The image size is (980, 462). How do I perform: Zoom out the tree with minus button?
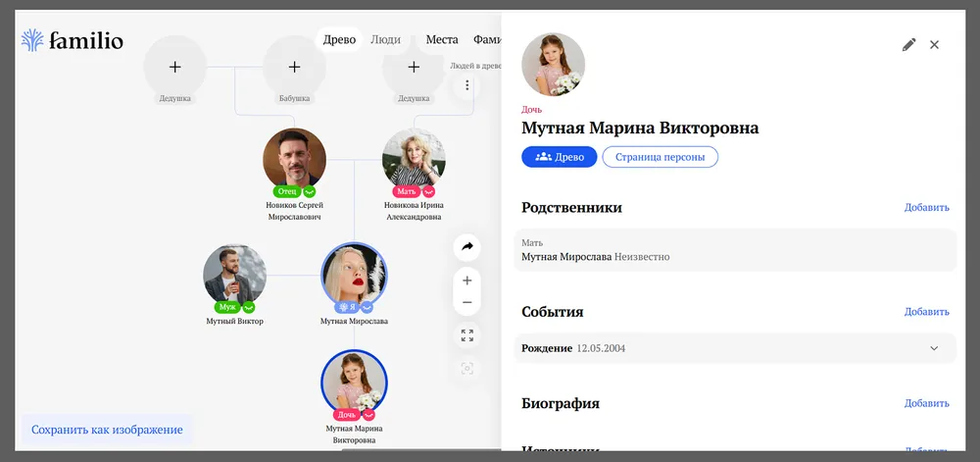coord(467,302)
